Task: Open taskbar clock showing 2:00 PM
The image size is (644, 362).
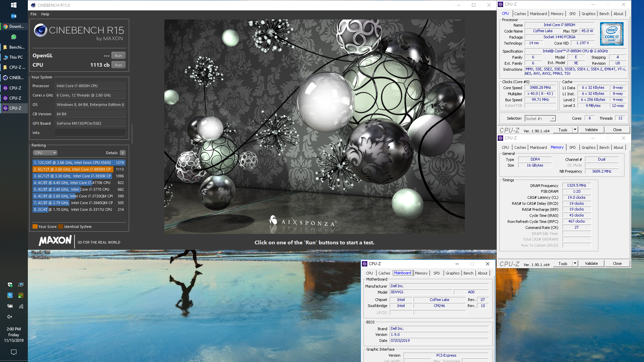Action: click(14, 335)
